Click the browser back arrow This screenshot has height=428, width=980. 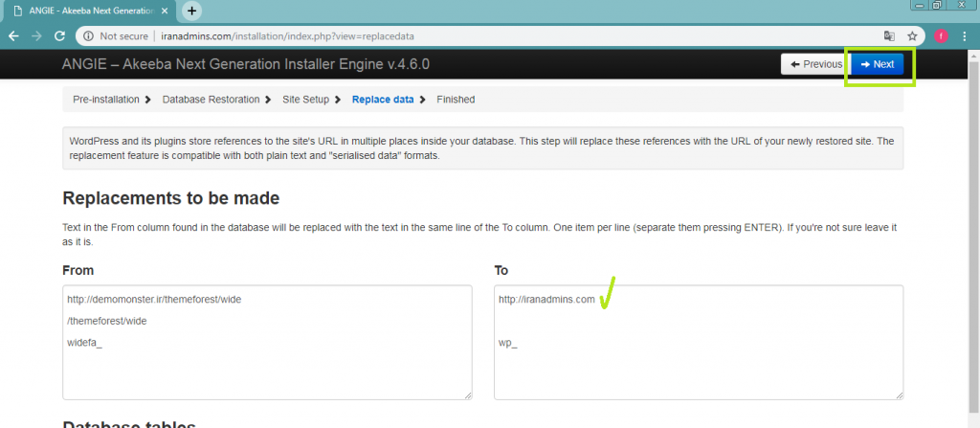pos(13,35)
